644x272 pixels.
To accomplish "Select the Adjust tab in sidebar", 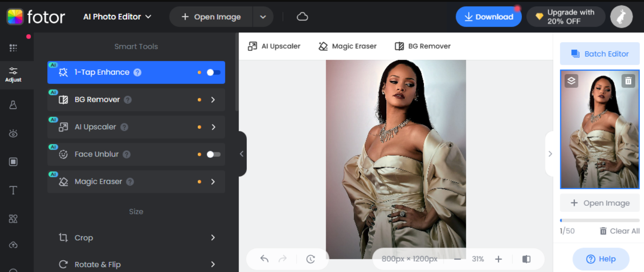I will point(13,75).
